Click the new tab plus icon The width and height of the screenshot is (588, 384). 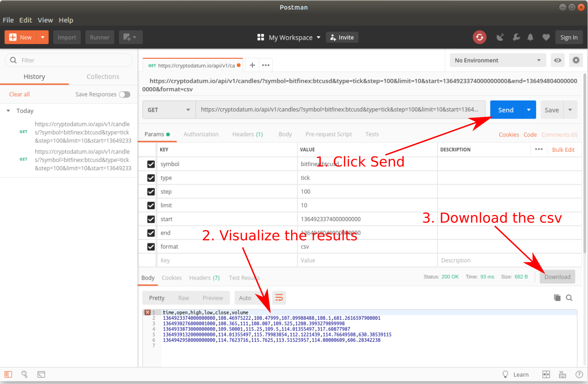click(x=252, y=65)
